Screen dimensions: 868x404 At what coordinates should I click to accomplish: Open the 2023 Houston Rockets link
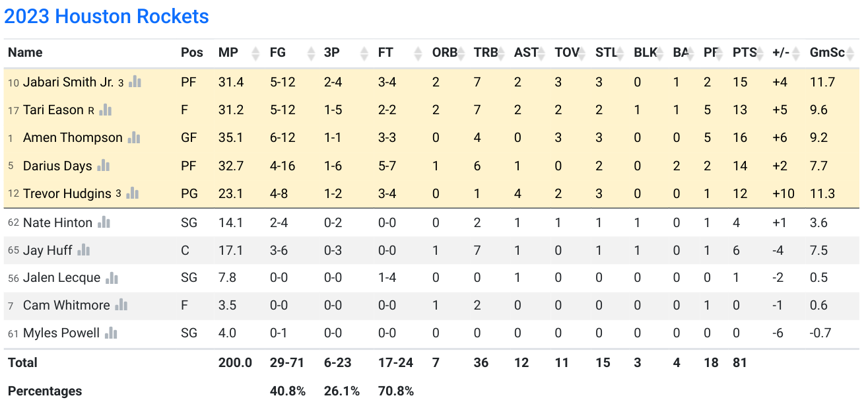click(107, 16)
